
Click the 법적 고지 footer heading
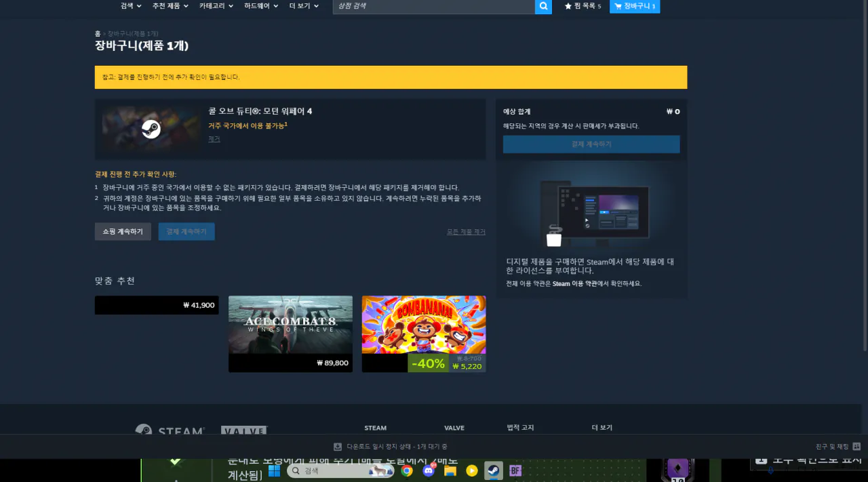520,428
